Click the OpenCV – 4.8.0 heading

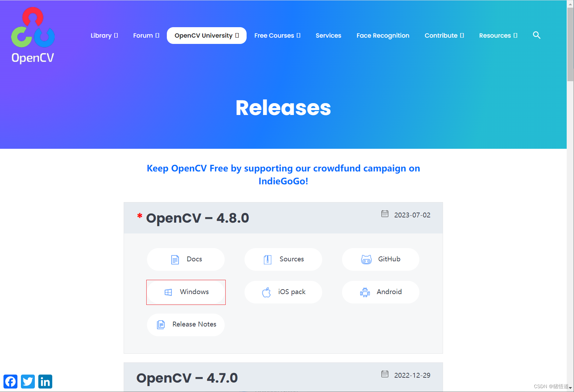point(197,218)
